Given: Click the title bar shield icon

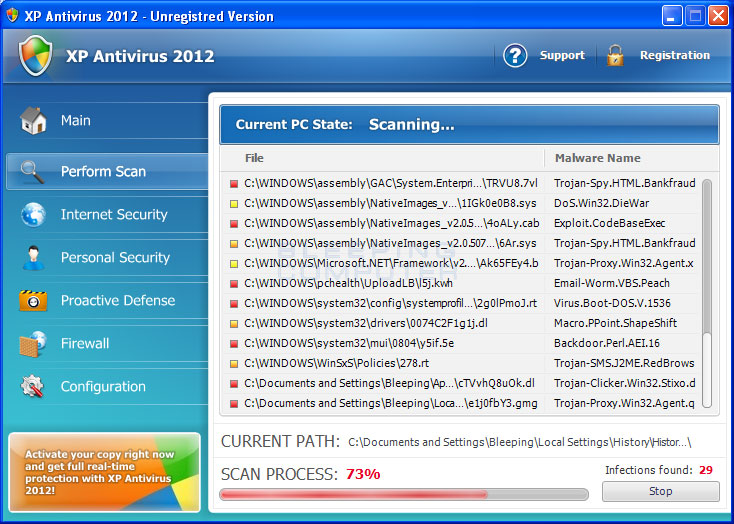Looking at the screenshot, I should coord(12,15).
